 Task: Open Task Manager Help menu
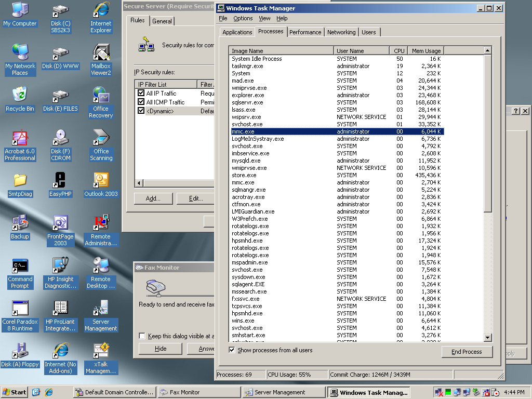[x=282, y=18]
